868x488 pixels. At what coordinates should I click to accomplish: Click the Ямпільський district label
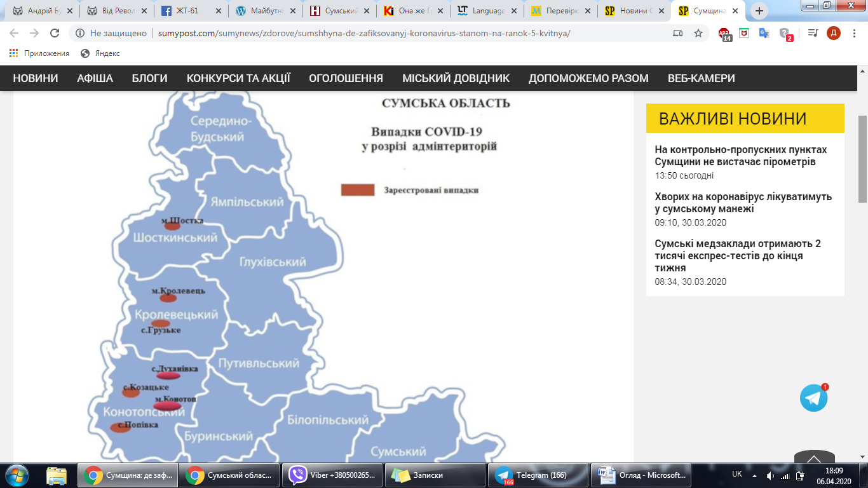tap(247, 202)
